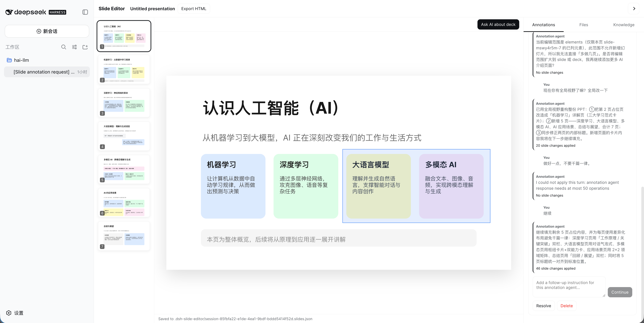
Task: Select slide 5 thumbnail 多模态 AI
Action: (x=124, y=169)
